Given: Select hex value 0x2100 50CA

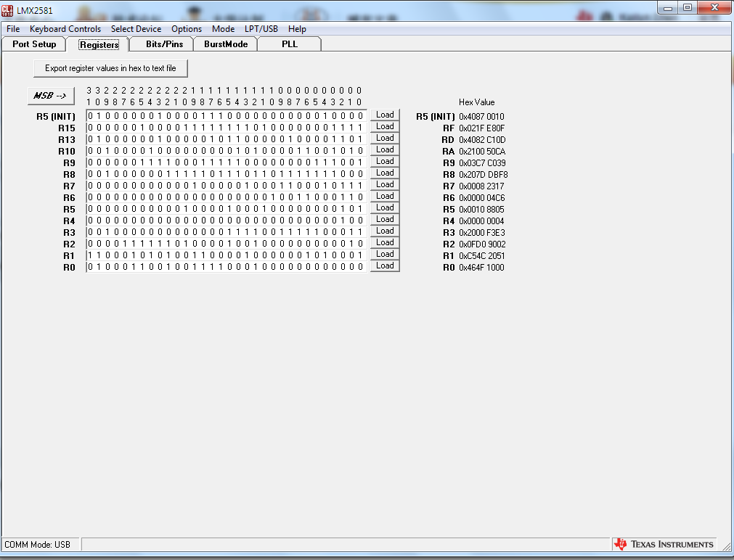Looking at the screenshot, I should coord(482,152).
